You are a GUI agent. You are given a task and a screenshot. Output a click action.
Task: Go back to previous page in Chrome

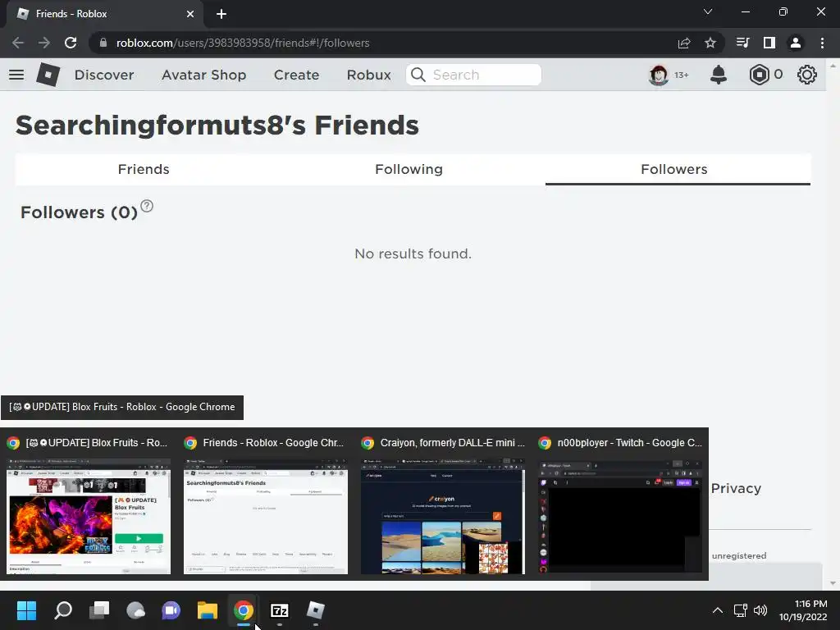point(18,43)
